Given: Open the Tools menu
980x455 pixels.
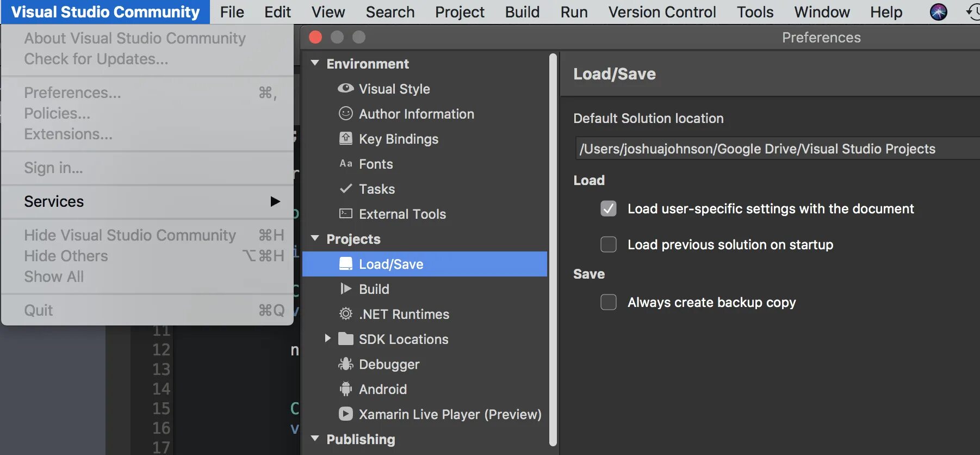Looking at the screenshot, I should [x=755, y=12].
